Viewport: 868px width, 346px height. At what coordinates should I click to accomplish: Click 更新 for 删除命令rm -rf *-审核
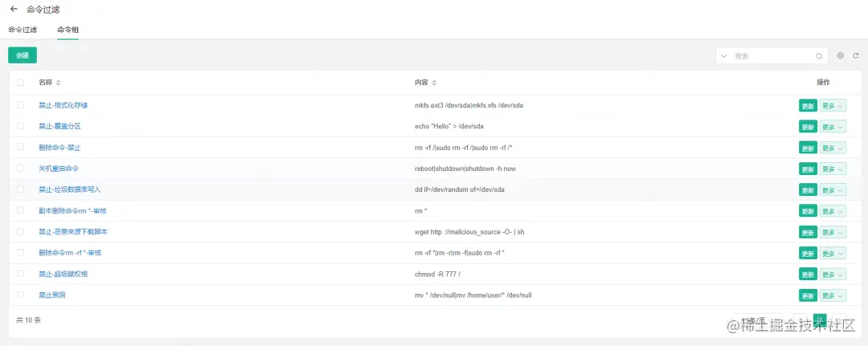point(808,253)
